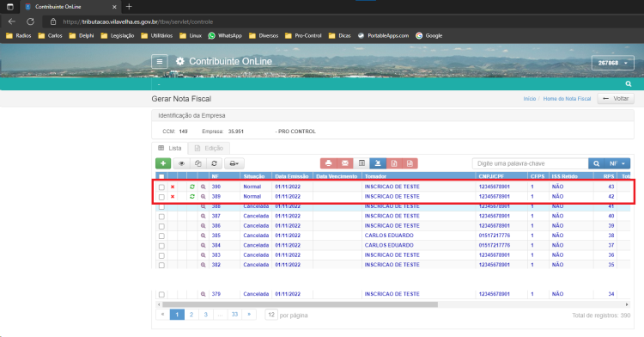Go to page 2 in pagination

191,315
